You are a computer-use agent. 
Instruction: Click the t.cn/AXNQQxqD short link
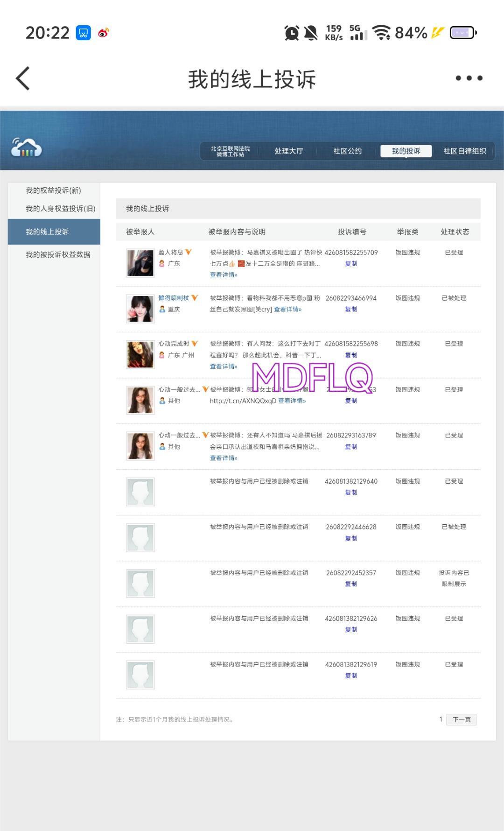click(x=243, y=401)
